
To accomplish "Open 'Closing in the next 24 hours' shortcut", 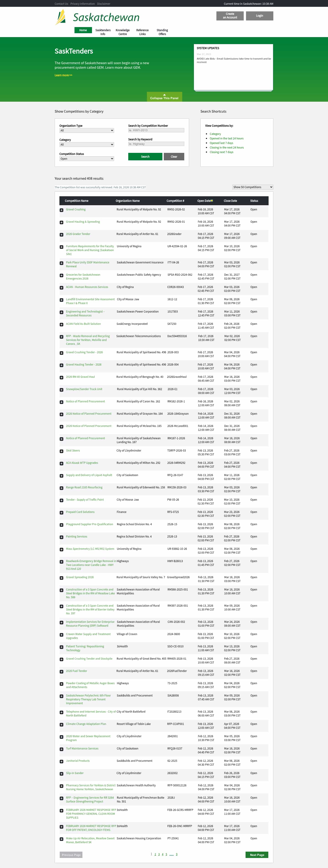I will [226, 148].
